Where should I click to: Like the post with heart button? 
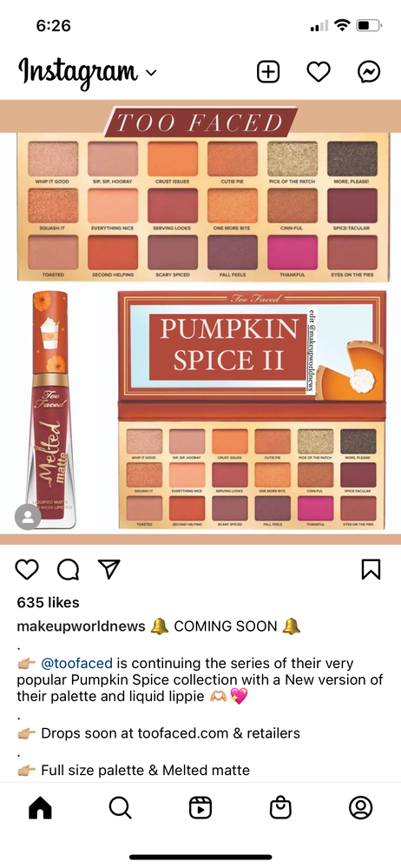click(27, 569)
